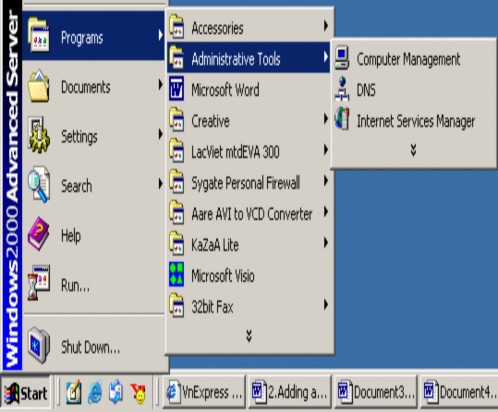498x412 pixels.
Task: Click the 32bit Fax folder icon
Action: [176, 305]
